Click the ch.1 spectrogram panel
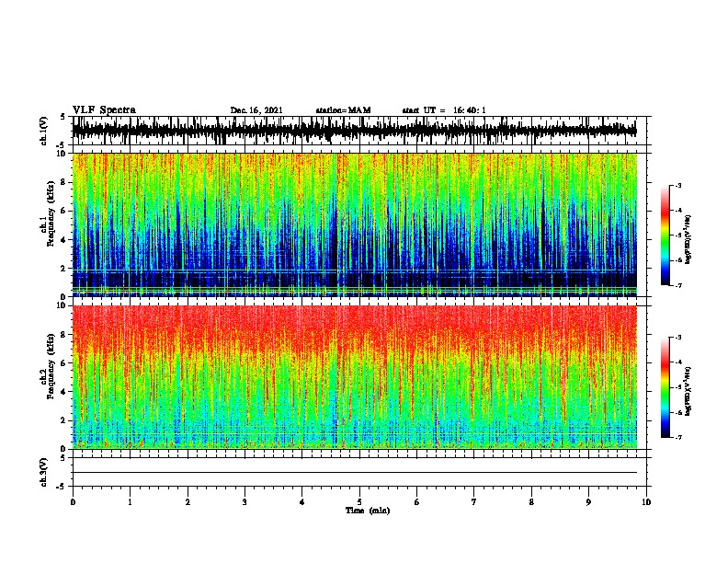The width and height of the screenshot is (728, 563). [x=355, y=224]
